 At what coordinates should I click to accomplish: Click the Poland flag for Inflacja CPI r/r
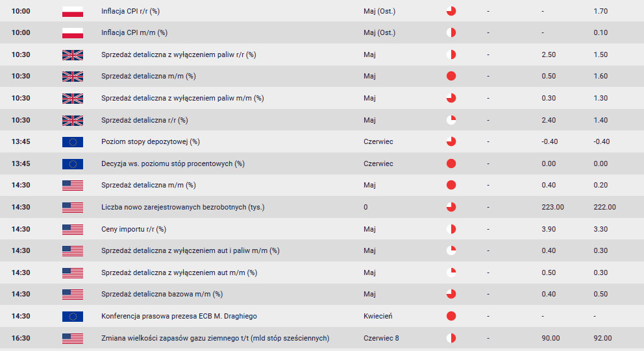click(x=73, y=11)
